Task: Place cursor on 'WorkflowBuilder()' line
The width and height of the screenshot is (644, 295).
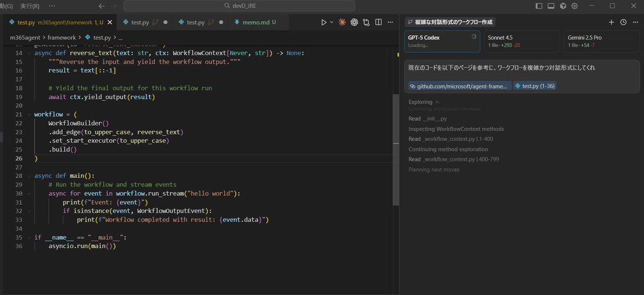Action: coord(78,123)
